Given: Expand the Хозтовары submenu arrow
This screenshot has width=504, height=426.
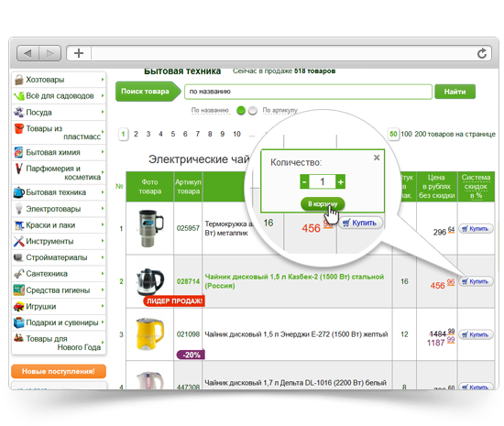Looking at the screenshot, I should coord(103,79).
